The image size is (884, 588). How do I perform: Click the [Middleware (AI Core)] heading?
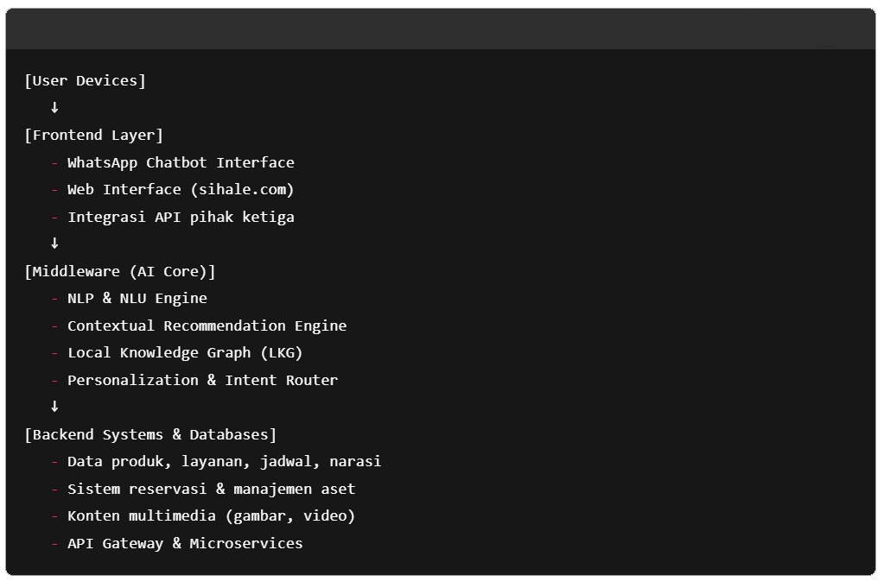click(120, 271)
